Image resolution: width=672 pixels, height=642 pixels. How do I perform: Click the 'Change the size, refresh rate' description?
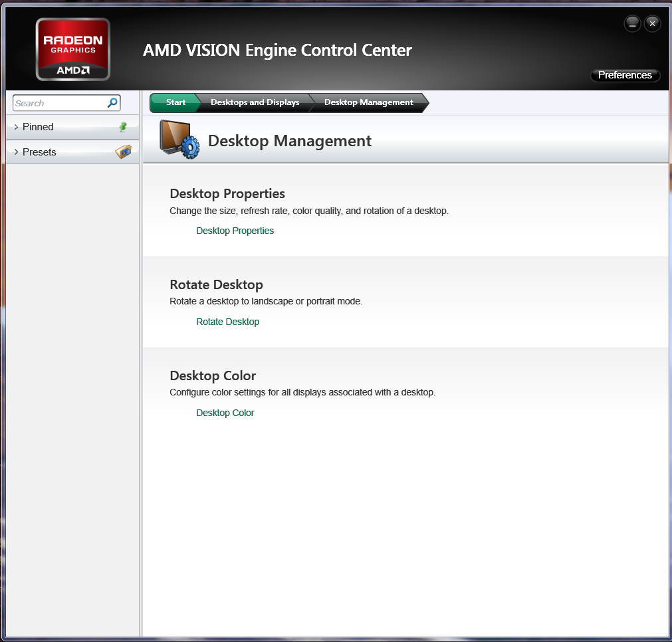pyautogui.click(x=309, y=211)
